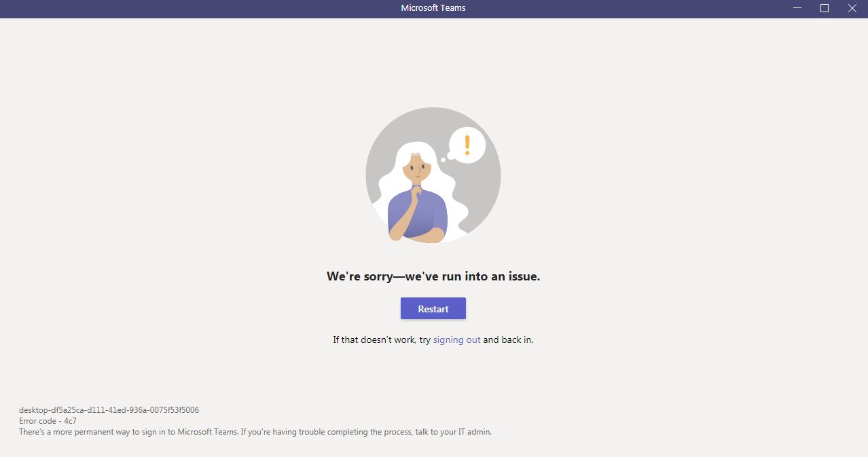Click the 'We're sorry' error heading
This screenshot has height=457, width=868.
point(433,276)
